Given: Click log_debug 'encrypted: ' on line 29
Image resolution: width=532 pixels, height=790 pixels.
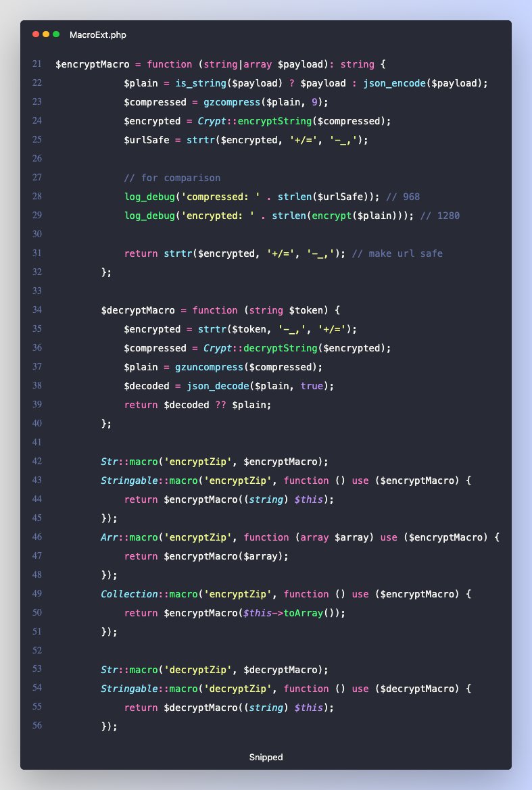Looking at the screenshot, I should (x=190, y=216).
